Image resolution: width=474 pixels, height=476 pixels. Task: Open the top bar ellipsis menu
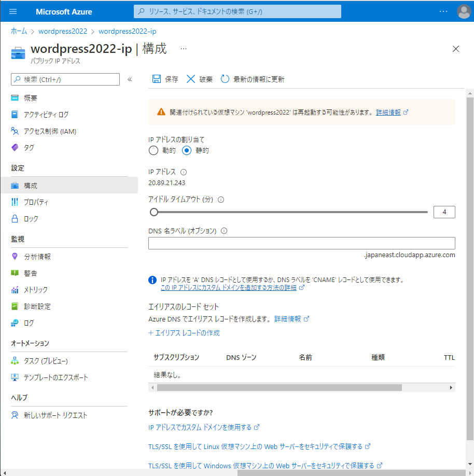443,11
